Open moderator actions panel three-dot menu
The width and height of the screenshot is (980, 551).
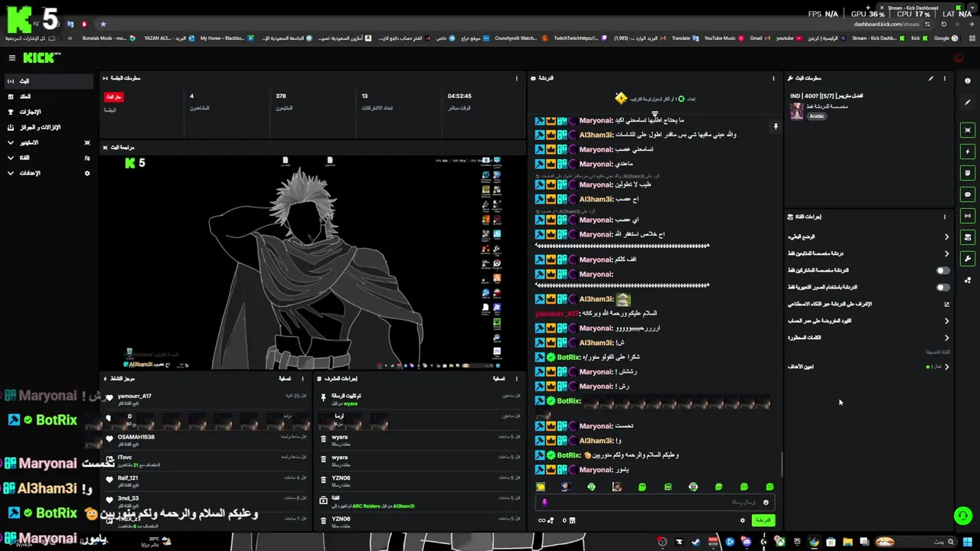[x=517, y=378]
